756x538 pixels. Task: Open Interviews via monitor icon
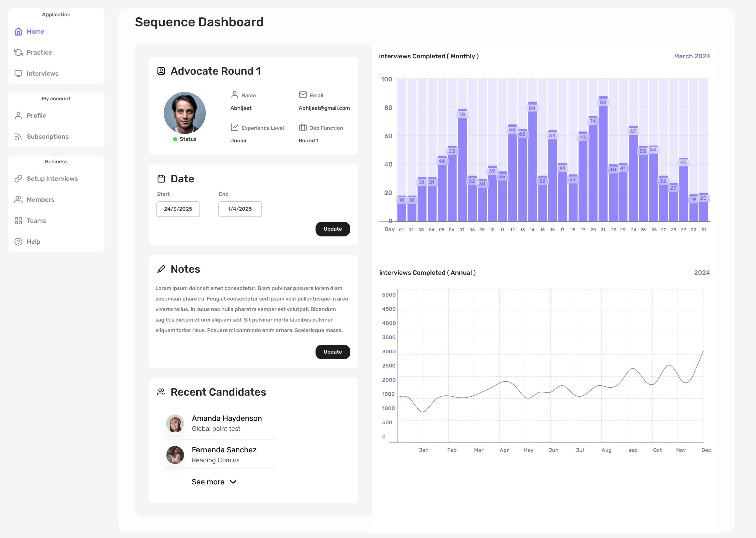coord(18,73)
